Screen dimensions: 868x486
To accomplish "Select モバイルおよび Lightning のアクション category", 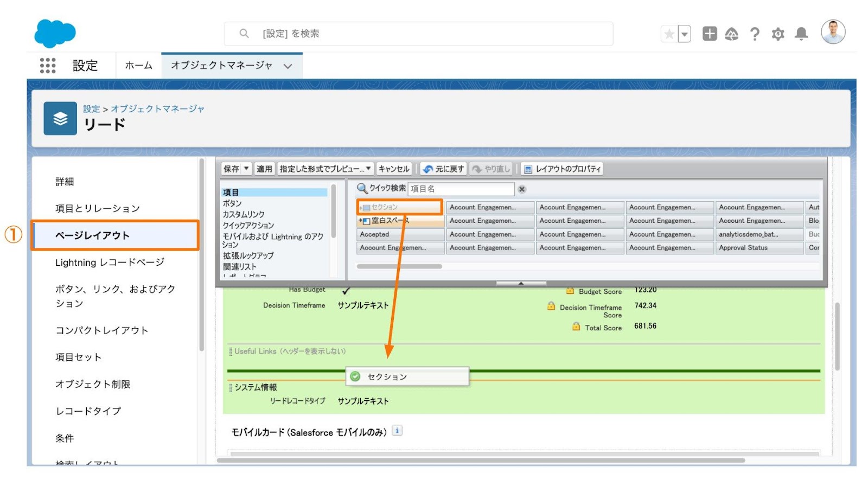I will 273,240.
